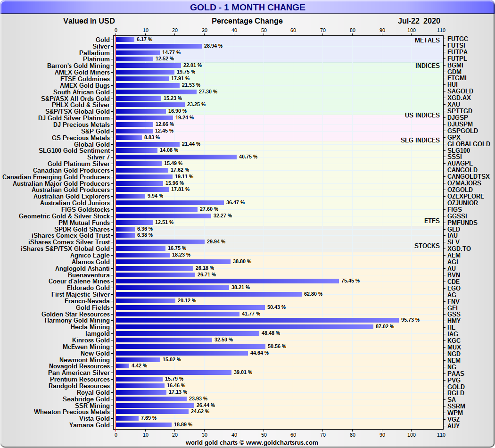Click the value "62.80 %"
The image size is (495, 448).
313,294
